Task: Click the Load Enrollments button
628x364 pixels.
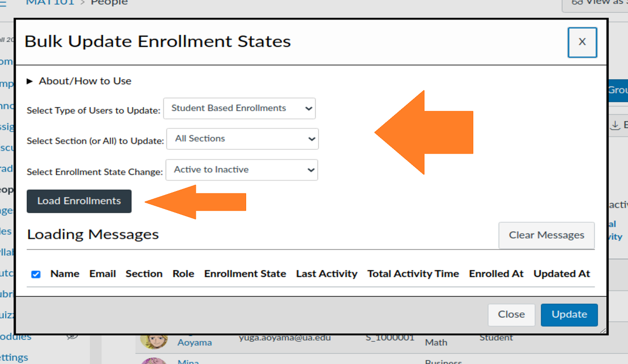Action: tap(79, 201)
